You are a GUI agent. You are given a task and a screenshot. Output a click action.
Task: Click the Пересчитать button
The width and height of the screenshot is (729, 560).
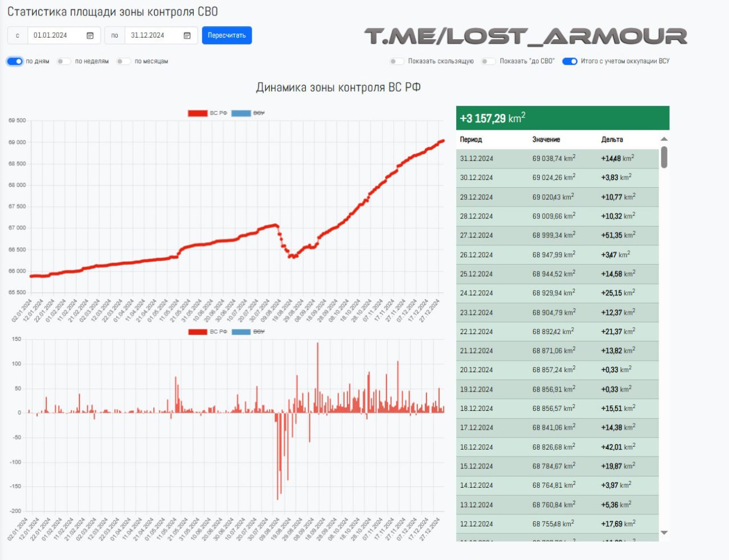point(227,35)
